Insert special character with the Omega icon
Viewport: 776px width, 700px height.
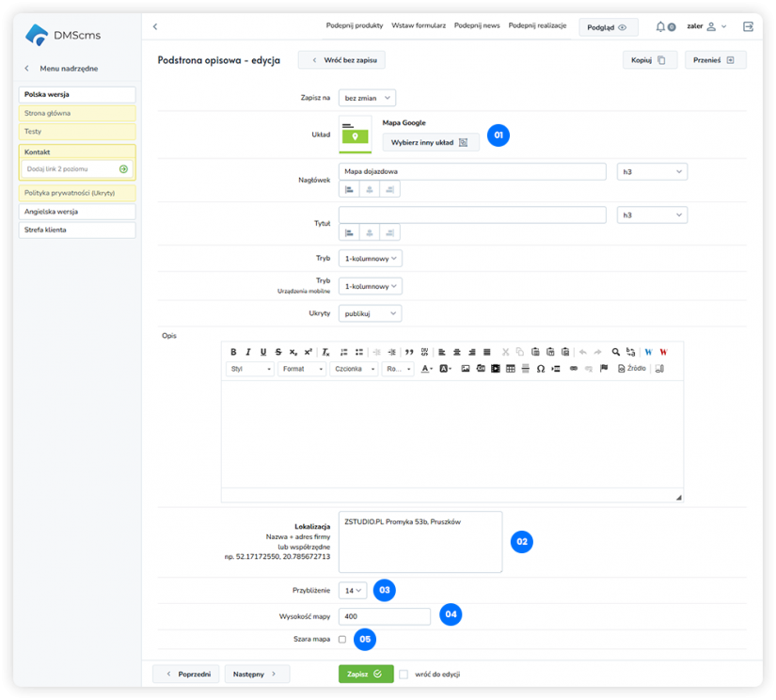pos(540,369)
